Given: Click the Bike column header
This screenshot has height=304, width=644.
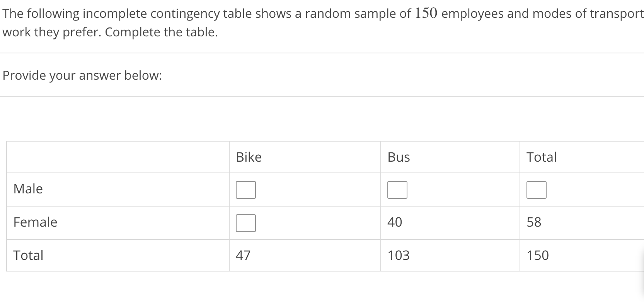Looking at the screenshot, I should pos(249,157).
